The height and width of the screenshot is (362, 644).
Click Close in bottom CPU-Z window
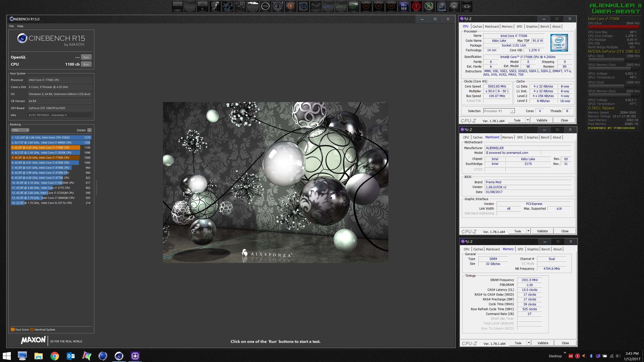tap(565, 343)
